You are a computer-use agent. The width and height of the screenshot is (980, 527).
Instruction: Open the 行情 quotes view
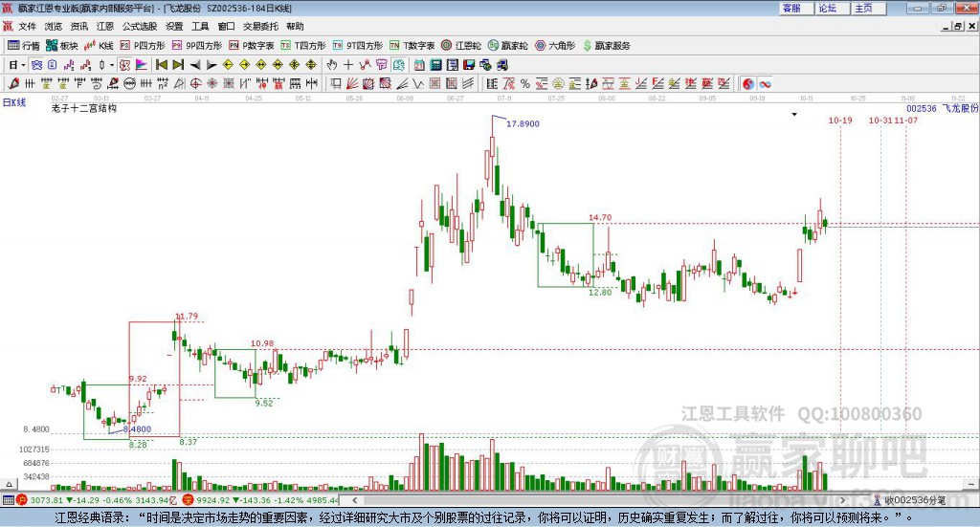tap(24, 46)
